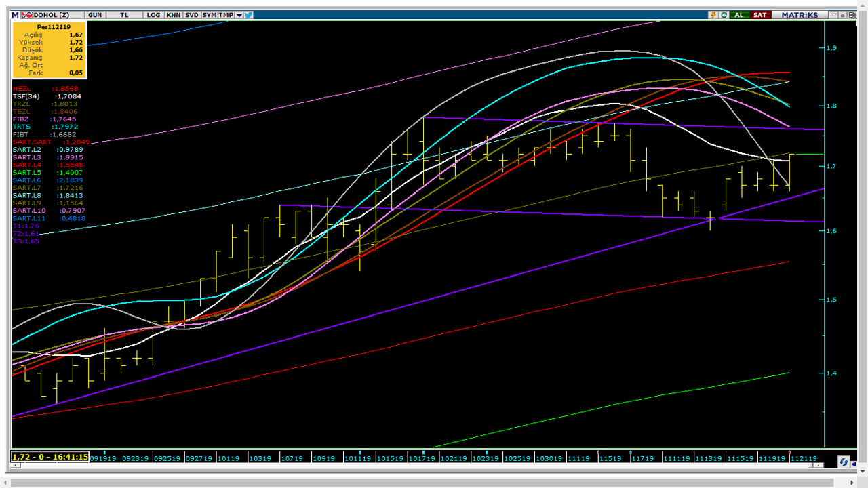
Task: Click the TRTS indicator label
Action: (22, 127)
